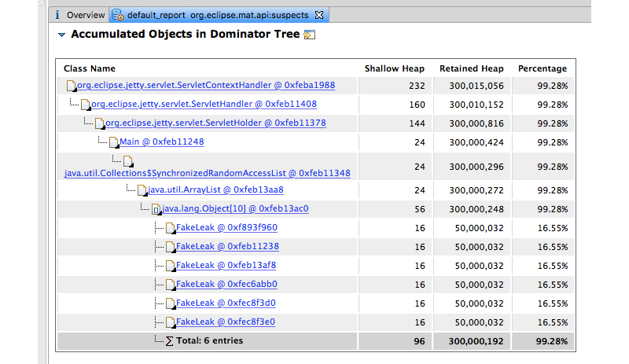The width and height of the screenshot is (629, 364).
Task: Click the FakeLeak @ 0xf893f960 object icon
Action: [171, 228]
